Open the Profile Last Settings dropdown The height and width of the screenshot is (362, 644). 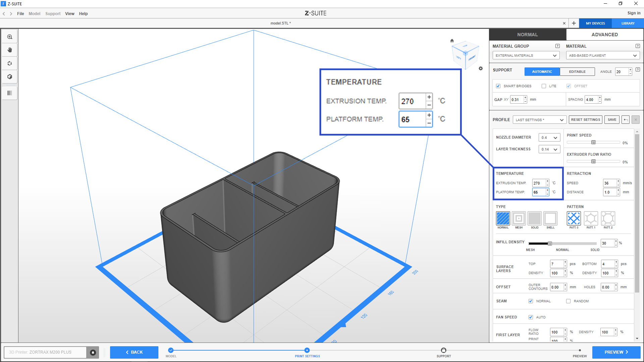(x=539, y=120)
